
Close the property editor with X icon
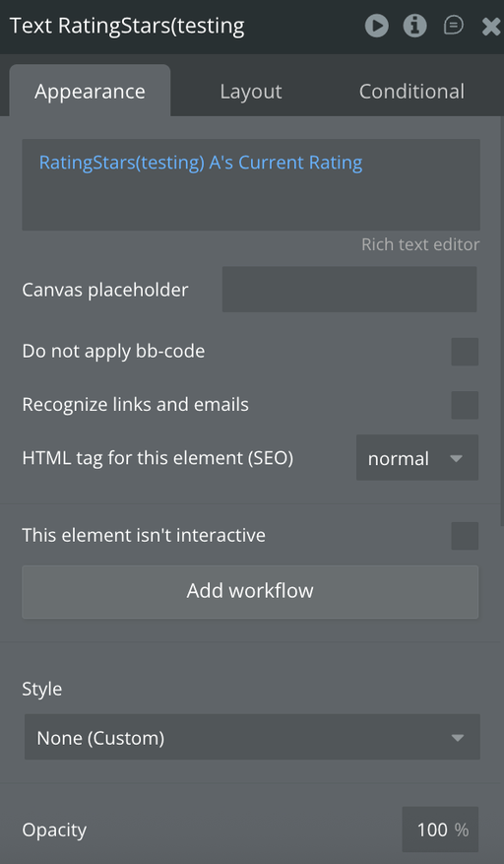(491, 26)
